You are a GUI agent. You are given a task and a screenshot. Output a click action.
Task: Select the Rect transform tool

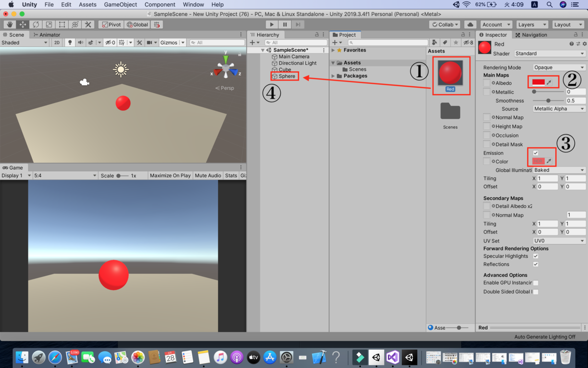62,25
